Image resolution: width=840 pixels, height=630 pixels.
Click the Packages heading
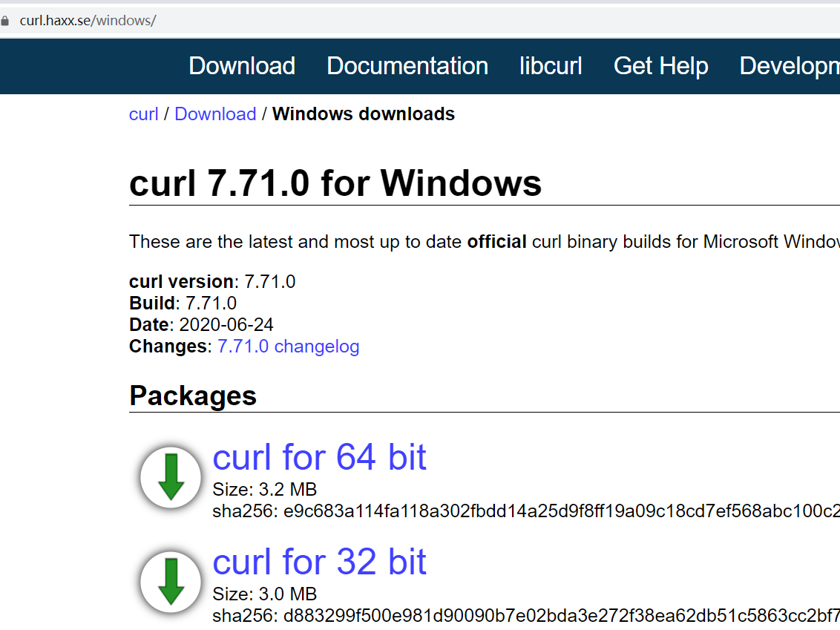point(193,396)
